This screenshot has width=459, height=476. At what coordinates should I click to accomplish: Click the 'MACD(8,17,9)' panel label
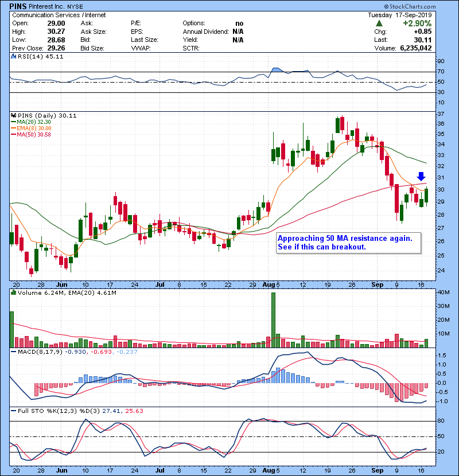(40, 352)
